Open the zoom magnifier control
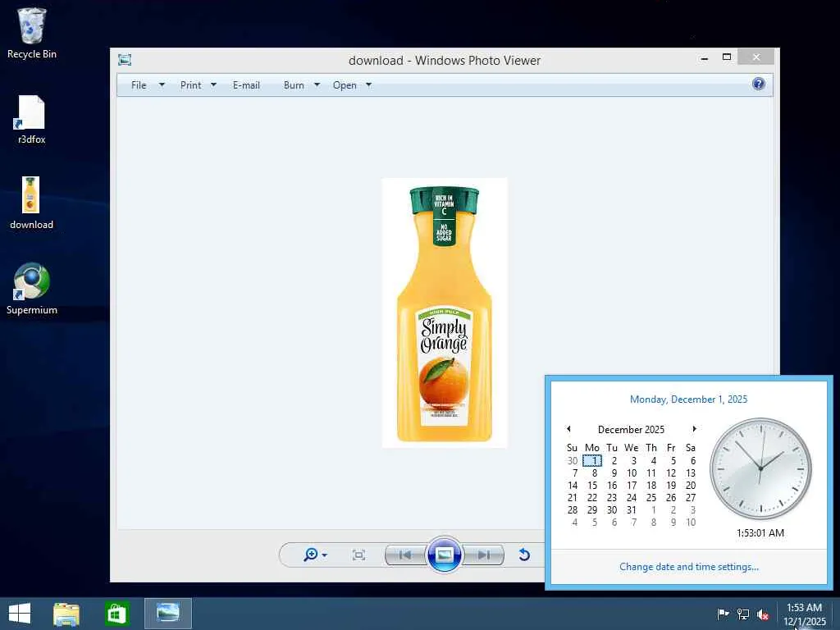840x630 pixels. coord(311,555)
